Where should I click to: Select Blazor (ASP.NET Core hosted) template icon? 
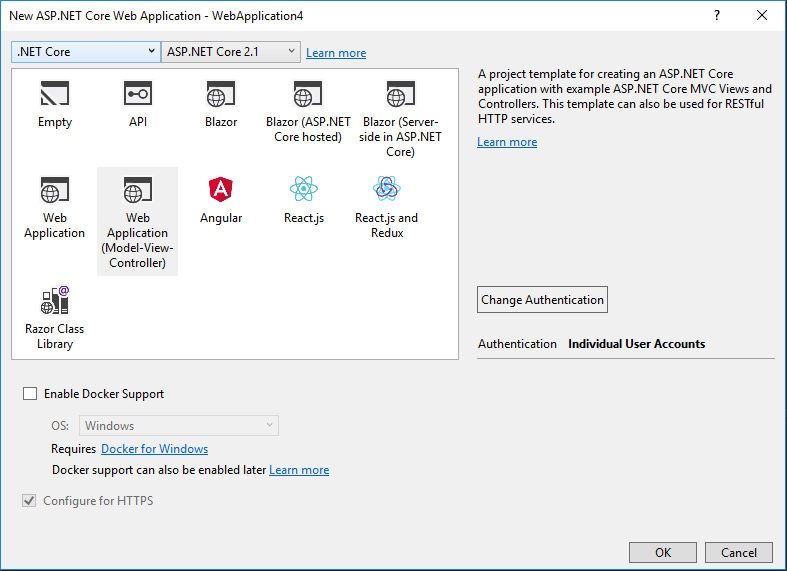[x=308, y=93]
